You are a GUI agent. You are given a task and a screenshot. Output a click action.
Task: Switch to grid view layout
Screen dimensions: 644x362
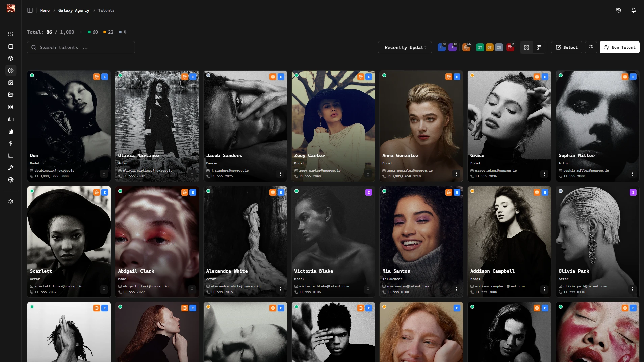[526, 47]
